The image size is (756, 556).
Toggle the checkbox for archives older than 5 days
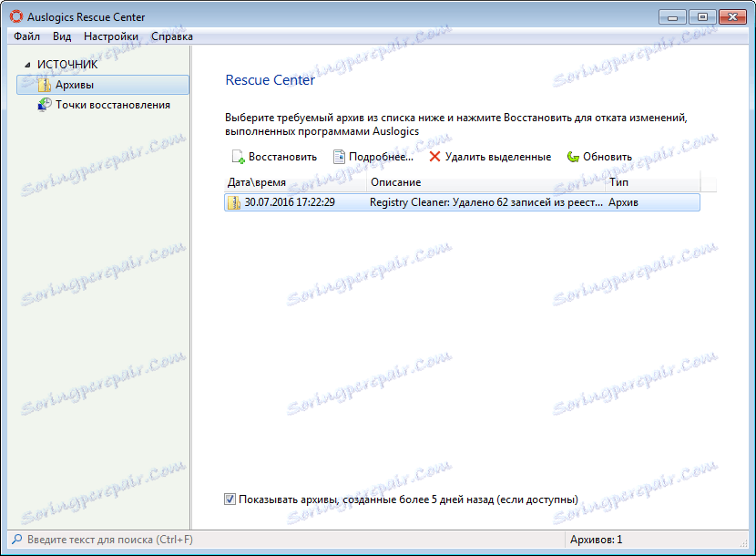(230, 499)
